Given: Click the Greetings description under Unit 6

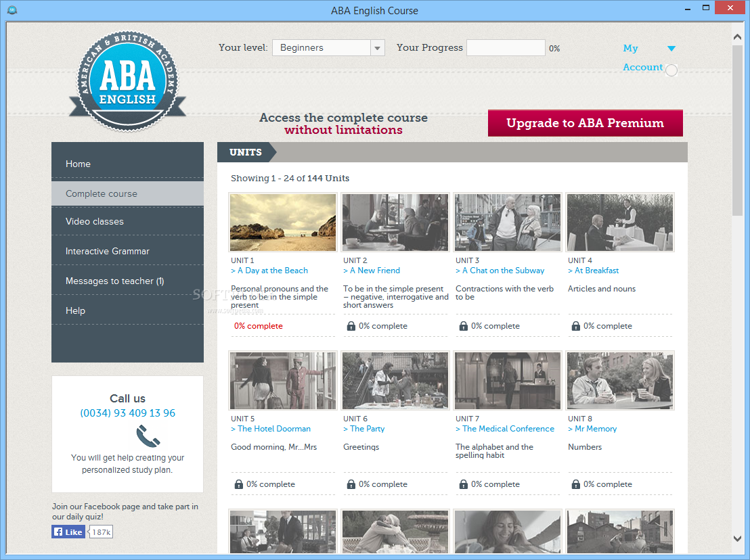Looking at the screenshot, I should tap(361, 447).
